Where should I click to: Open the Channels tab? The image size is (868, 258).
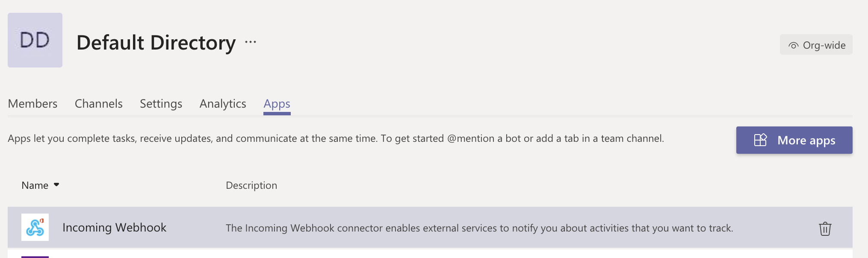tap(98, 104)
